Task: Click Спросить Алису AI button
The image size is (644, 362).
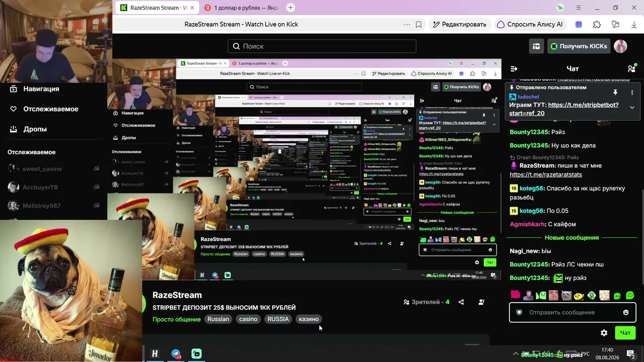Action: click(x=530, y=24)
